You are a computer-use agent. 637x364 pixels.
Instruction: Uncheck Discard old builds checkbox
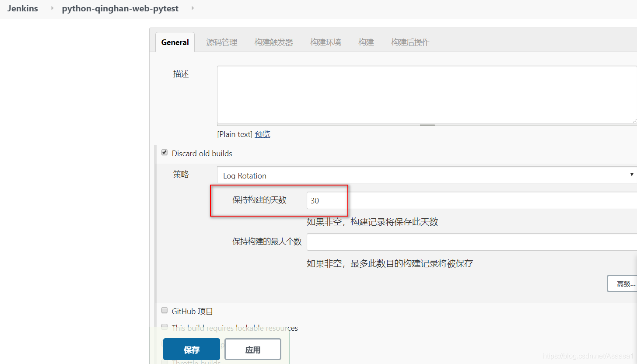164,153
